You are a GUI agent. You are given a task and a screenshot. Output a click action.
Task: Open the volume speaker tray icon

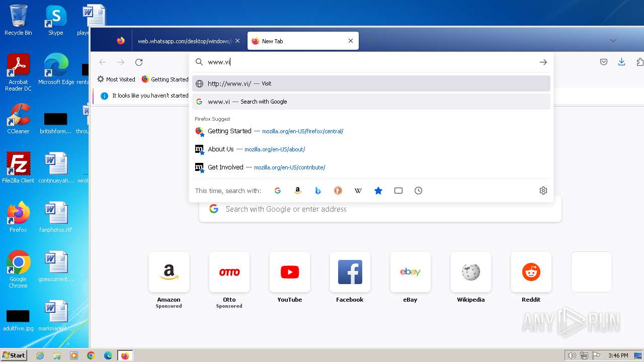(572, 355)
